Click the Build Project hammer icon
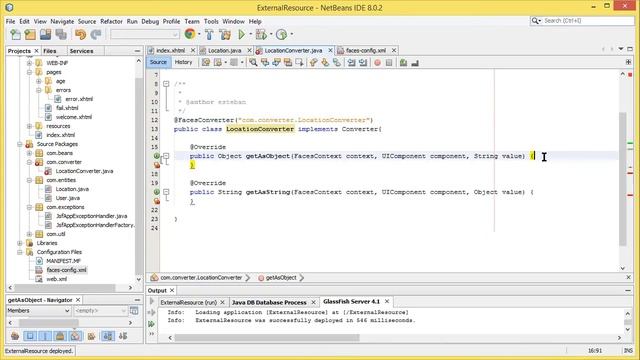The image size is (640, 360). [x=209, y=35]
